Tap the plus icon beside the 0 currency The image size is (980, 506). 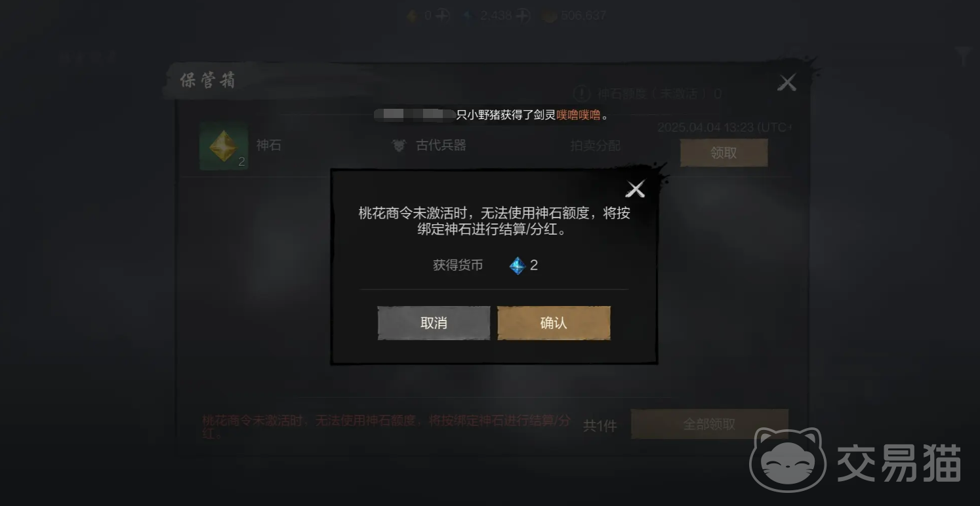pyautogui.click(x=441, y=16)
